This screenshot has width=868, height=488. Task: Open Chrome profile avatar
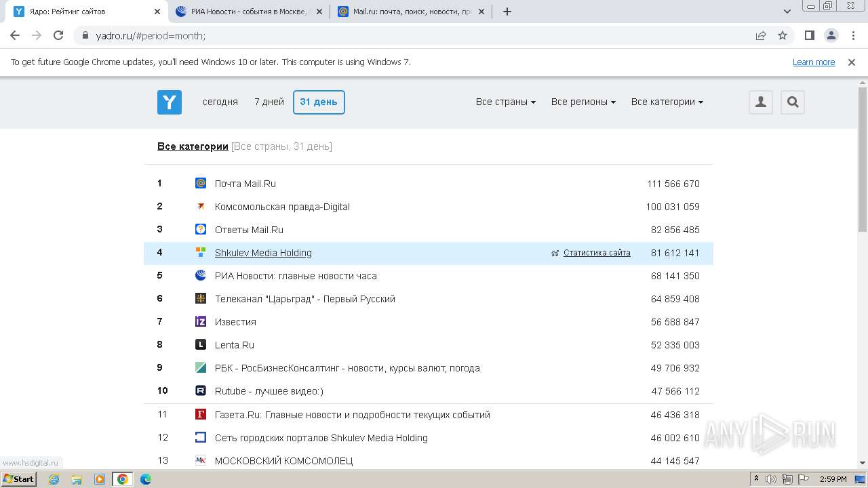(x=831, y=35)
